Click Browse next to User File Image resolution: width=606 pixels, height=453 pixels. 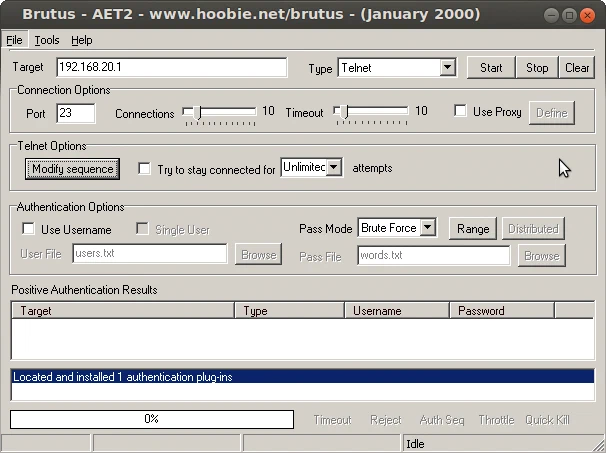pyautogui.click(x=259, y=255)
